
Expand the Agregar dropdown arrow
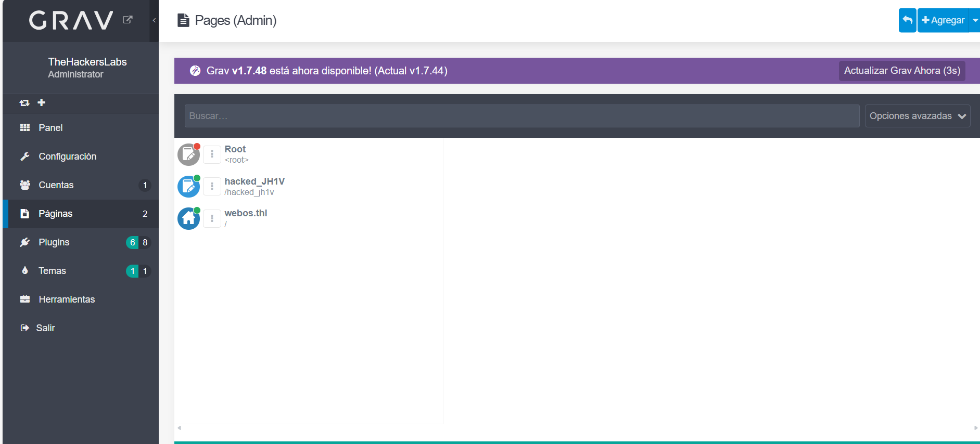click(975, 20)
